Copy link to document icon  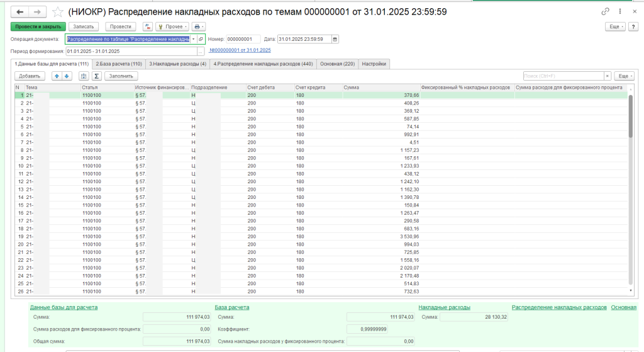605,12
